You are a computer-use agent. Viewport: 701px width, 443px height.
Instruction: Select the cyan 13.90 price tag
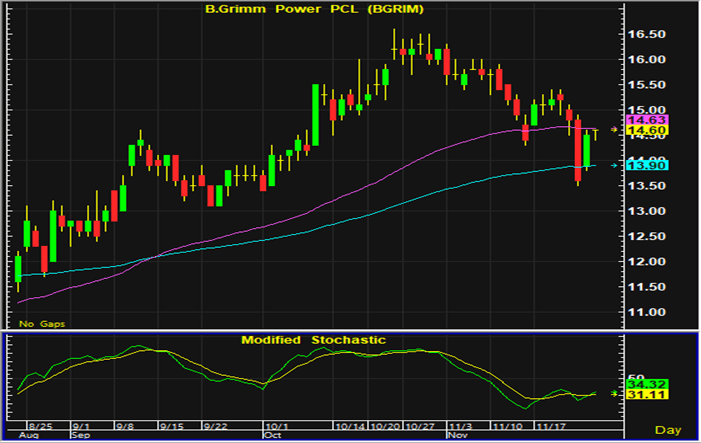(x=645, y=165)
